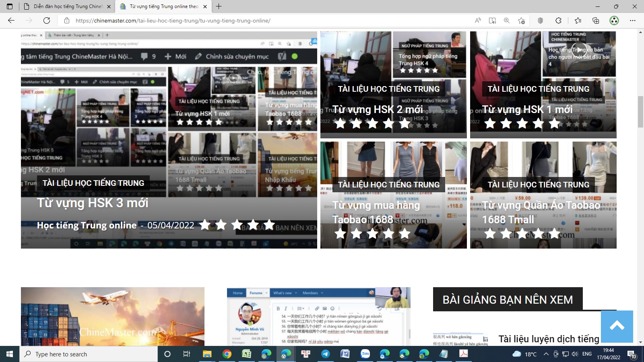Open Zalo from the Windows taskbar
Image resolution: width=644 pixels, height=362 pixels.
click(365, 354)
